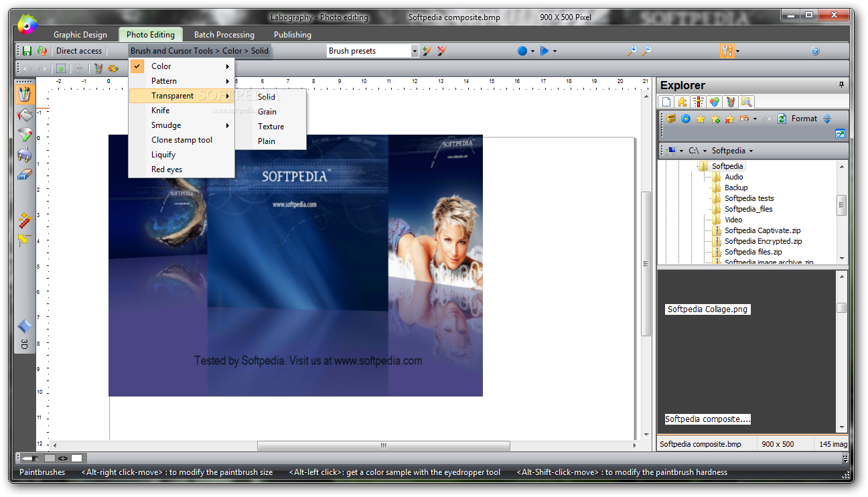The height and width of the screenshot is (497, 868).
Task: Open the blue play triangle dropdown arrow
Action: pyautogui.click(x=555, y=51)
